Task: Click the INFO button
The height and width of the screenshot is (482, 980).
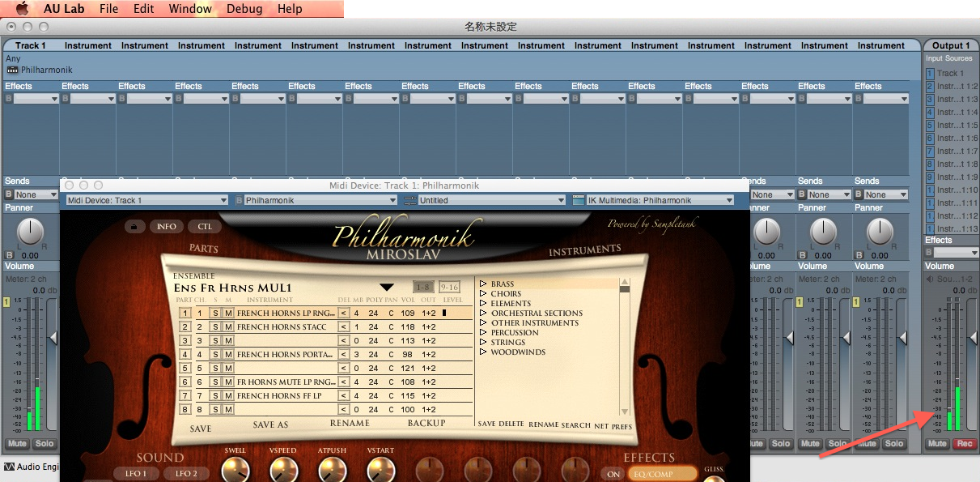Action: (166, 227)
